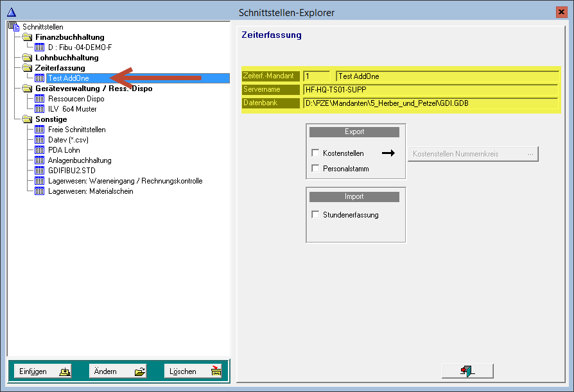The width and height of the screenshot is (574, 392).
Task: Click the PDA Lohn grid icon
Action: 40,149
